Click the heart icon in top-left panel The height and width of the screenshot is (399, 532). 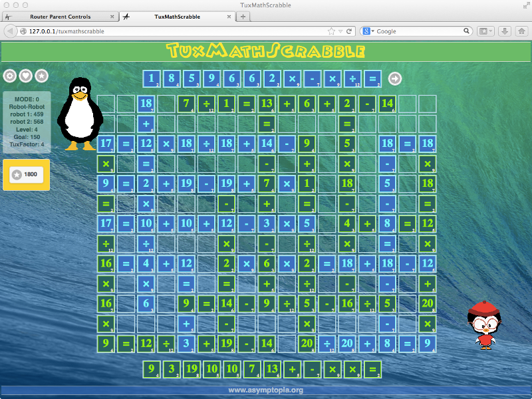coord(25,76)
